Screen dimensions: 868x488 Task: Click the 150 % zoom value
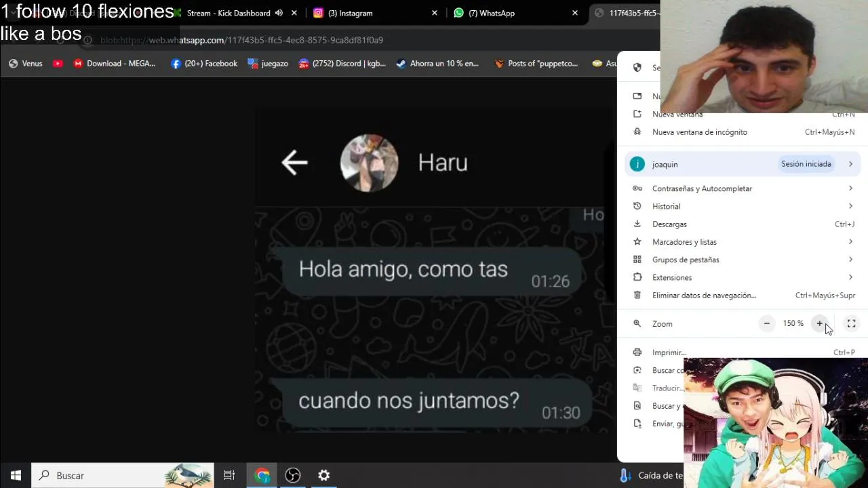(793, 324)
